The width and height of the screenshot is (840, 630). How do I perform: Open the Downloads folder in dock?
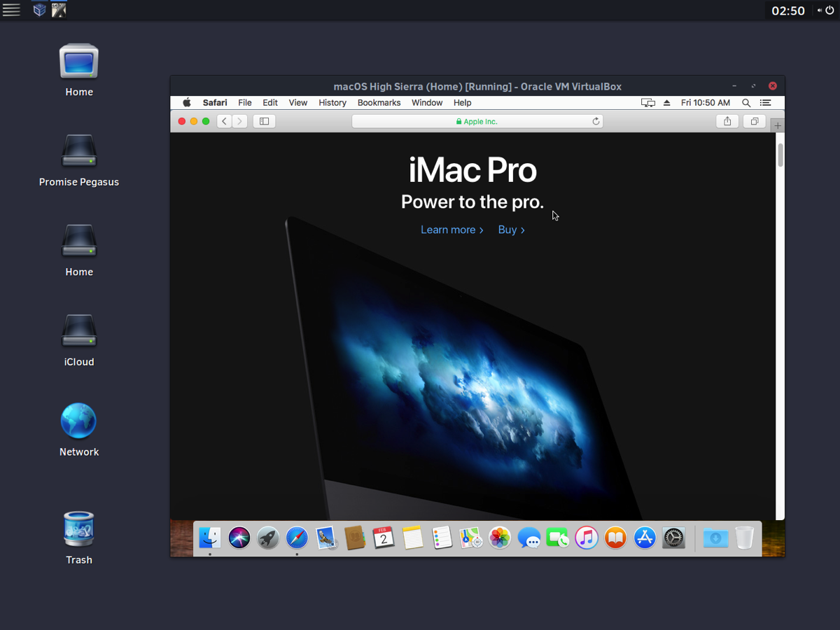click(x=715, y=538)
